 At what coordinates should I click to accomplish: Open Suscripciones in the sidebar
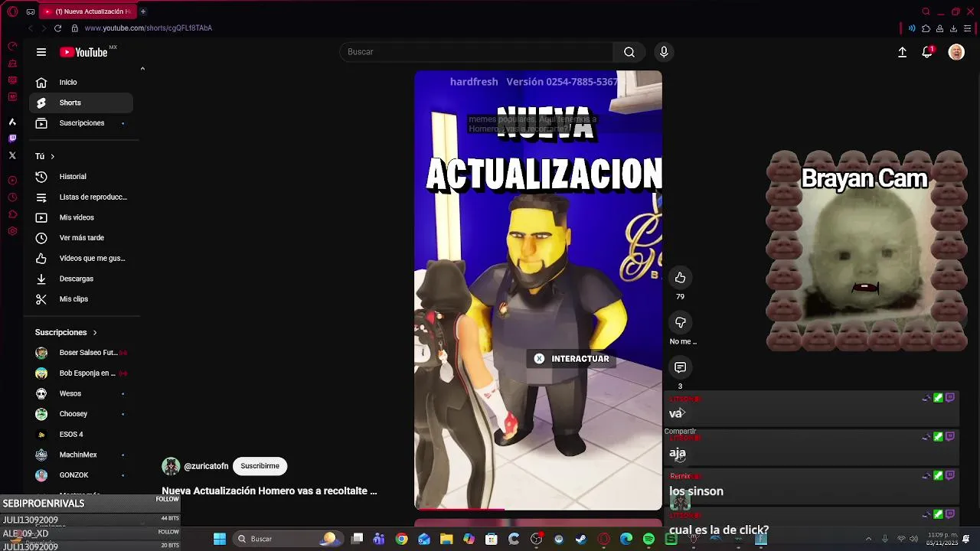click(81, 123)
